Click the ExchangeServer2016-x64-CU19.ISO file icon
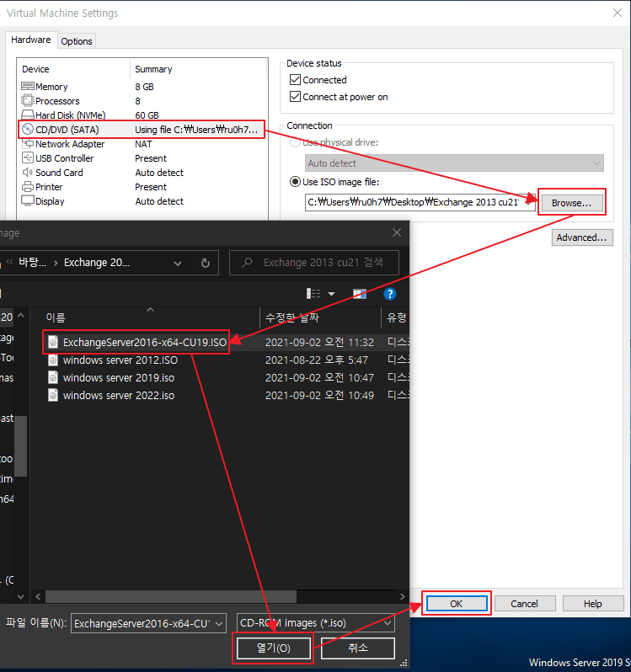The image size is (631, 672). (x=53, y=342)
